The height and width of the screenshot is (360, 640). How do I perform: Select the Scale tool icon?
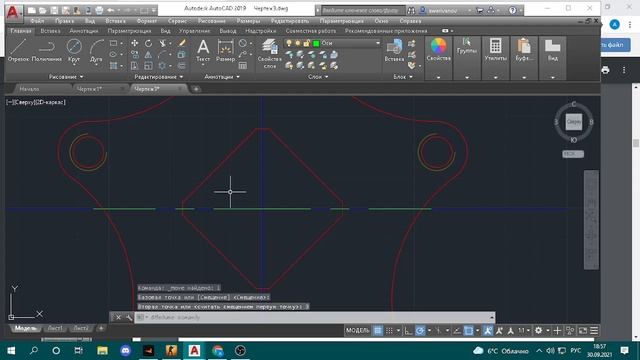[148, 65]
